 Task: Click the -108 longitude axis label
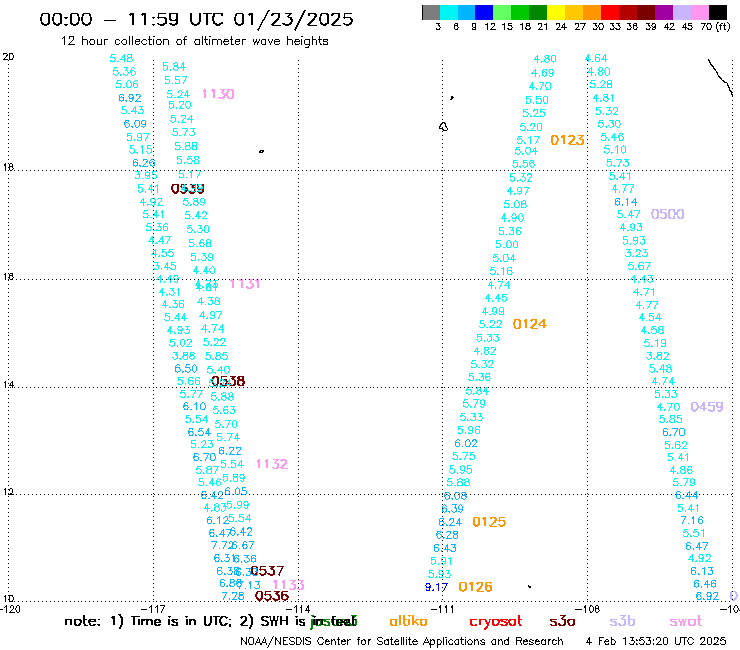click(x=588, y=609)
